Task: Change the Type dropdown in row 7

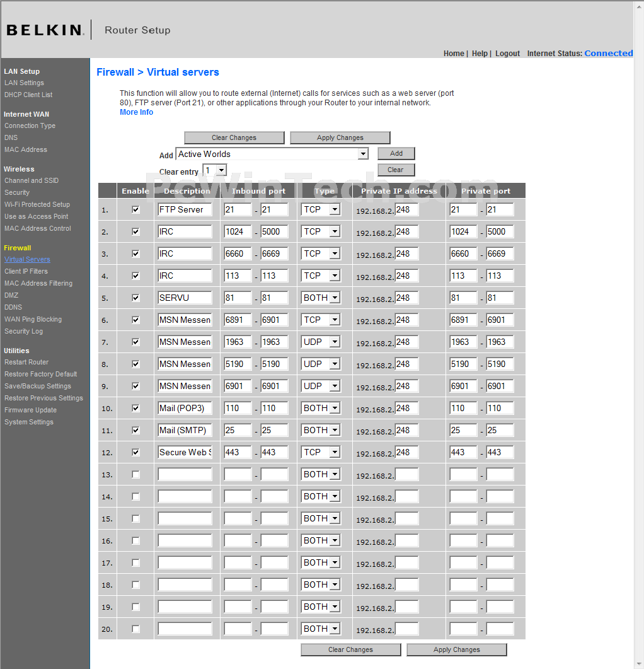Action: [321, 342]
